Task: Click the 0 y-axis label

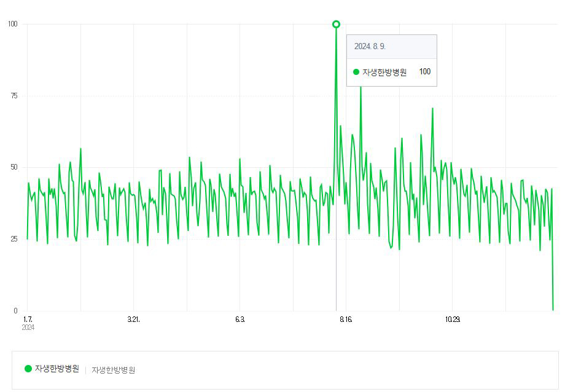Action: tap(16, 311)
